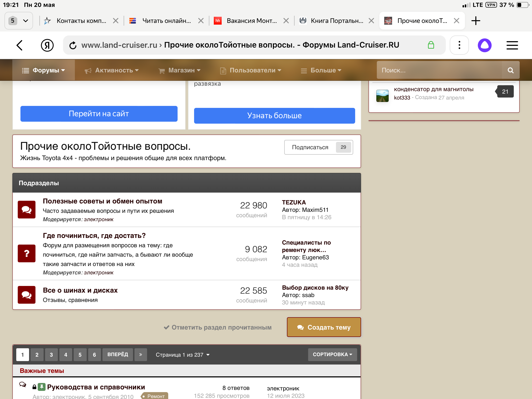Viewport: 532px width, 399px height.
Task: Click the 'Руководства и справочники' topic speech-bubble icon
Action: point(23,384)
